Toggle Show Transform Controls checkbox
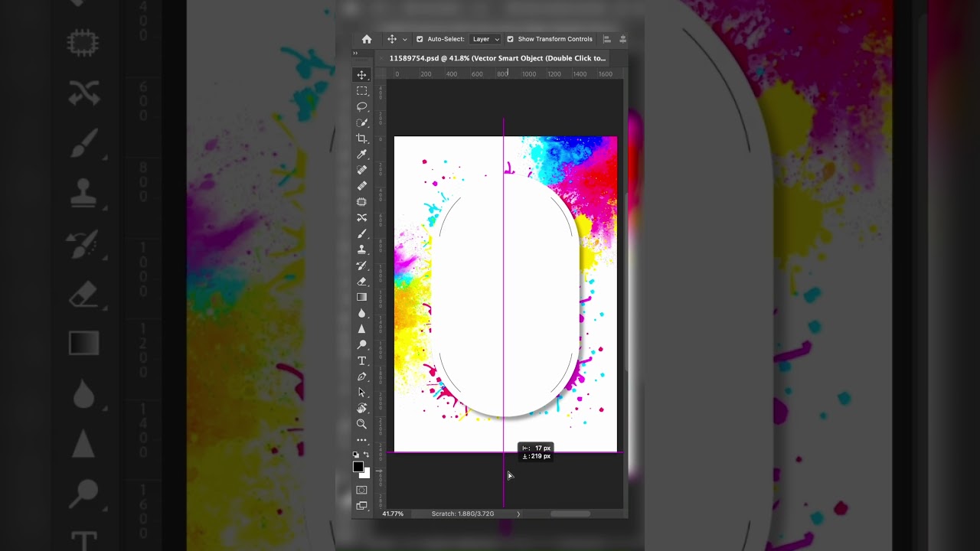 [510, 39]
